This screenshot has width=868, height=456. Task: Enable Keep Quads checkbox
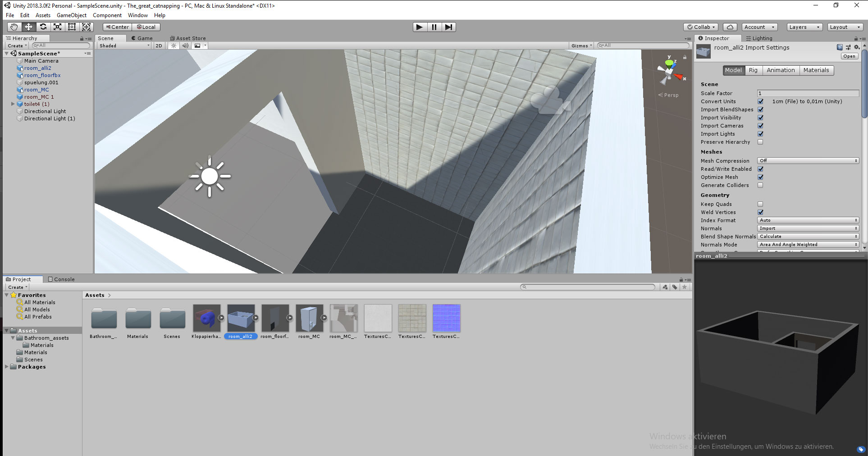click(x=760, y=204)
